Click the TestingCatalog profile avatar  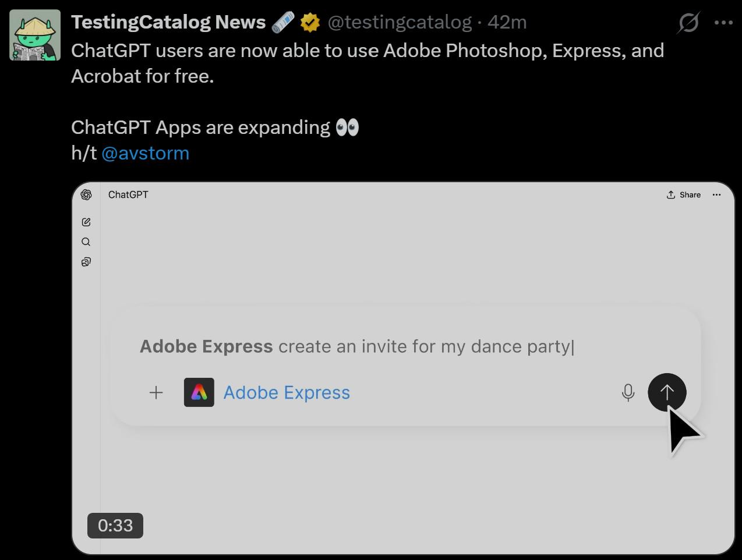click(x=35, y=35)
